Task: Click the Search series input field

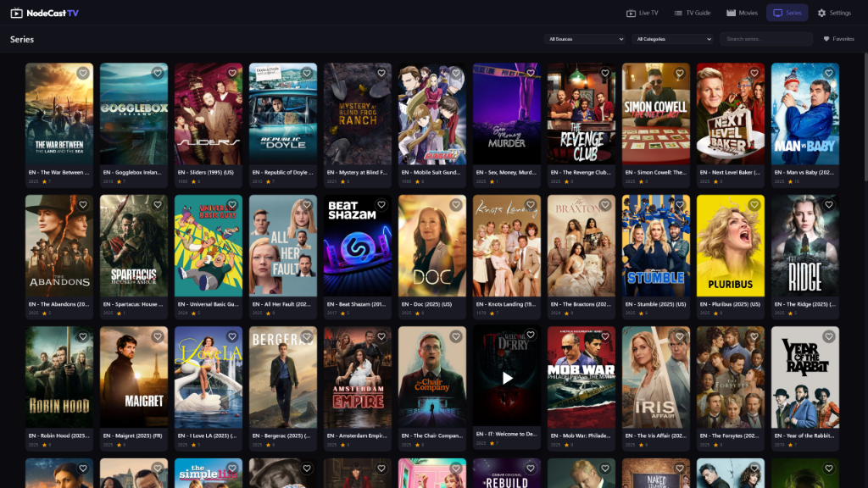Action: [x=766, y=39]
